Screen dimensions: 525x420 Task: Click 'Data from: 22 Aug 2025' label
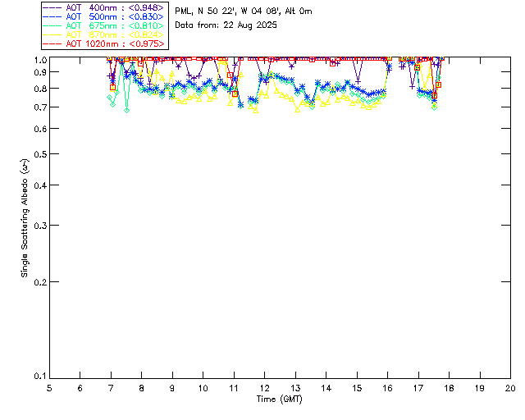(226, 25)
